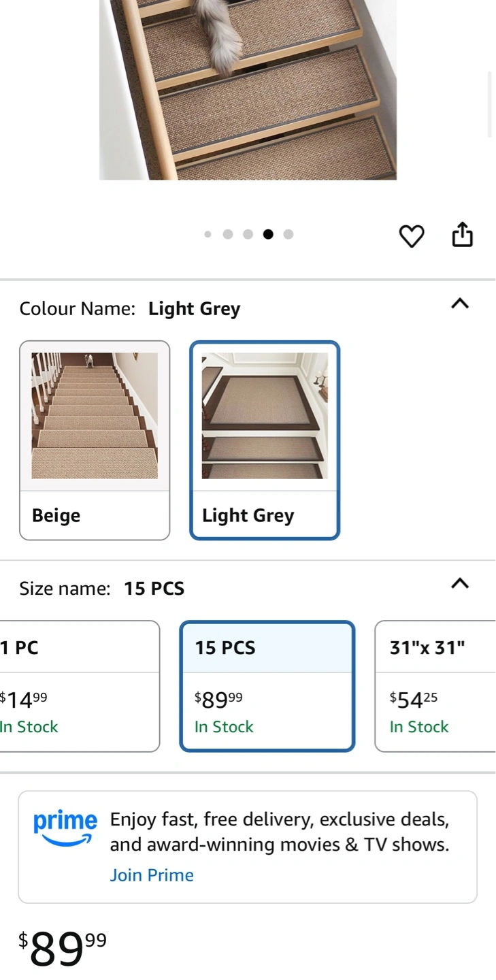This screenshot has height=980, width=496.
Task: Tap the Prime logo
Action: point(65,828)
